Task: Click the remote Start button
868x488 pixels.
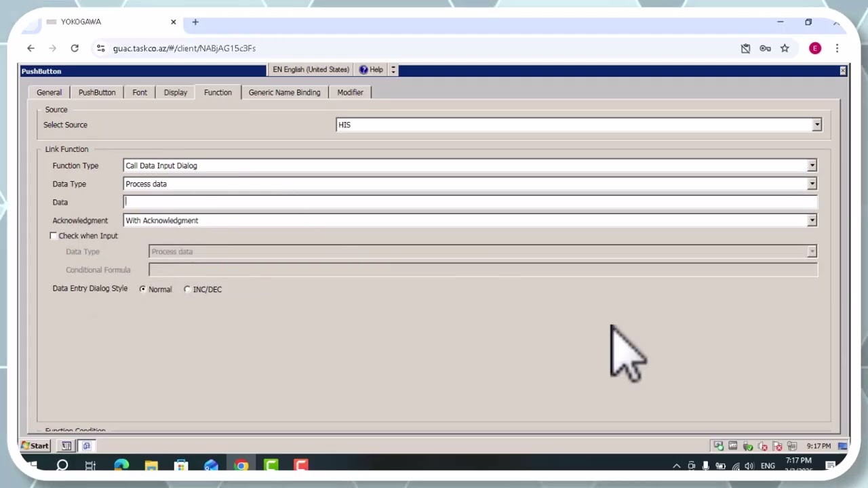Action: (x=35, y=446)
